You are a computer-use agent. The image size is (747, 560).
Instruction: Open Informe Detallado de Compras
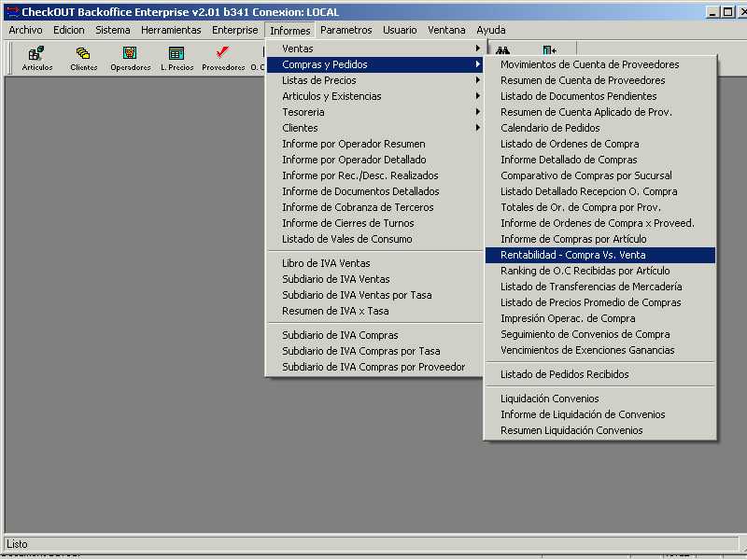point(599,160)
